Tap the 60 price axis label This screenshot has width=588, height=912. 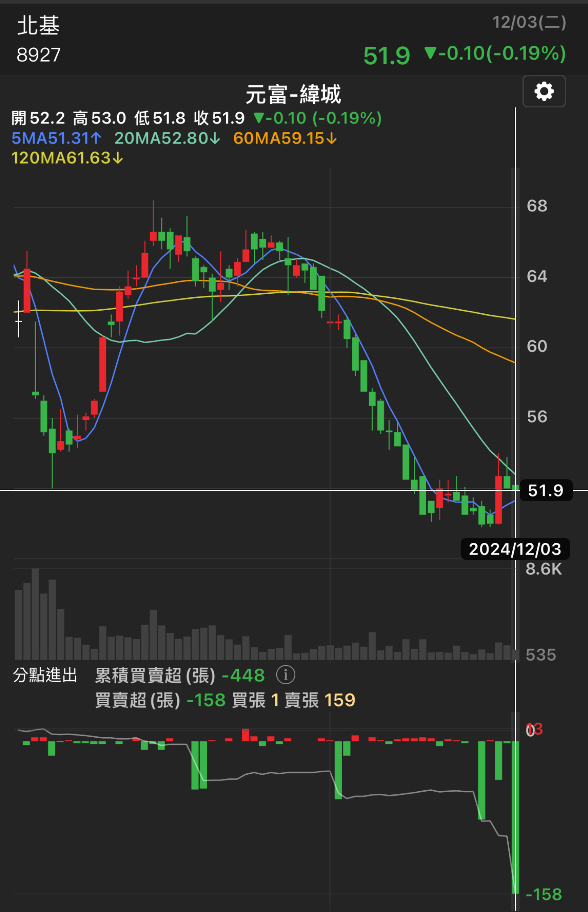point(537,346)
